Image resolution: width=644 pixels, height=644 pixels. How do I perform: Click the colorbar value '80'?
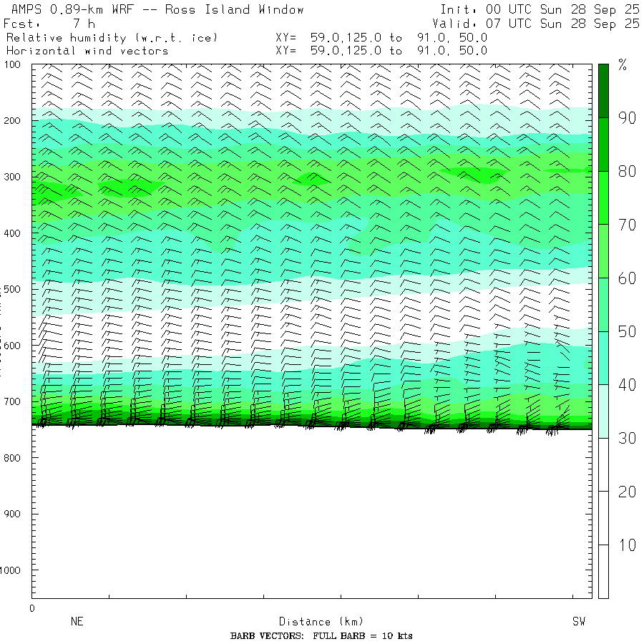coord(627,171)
